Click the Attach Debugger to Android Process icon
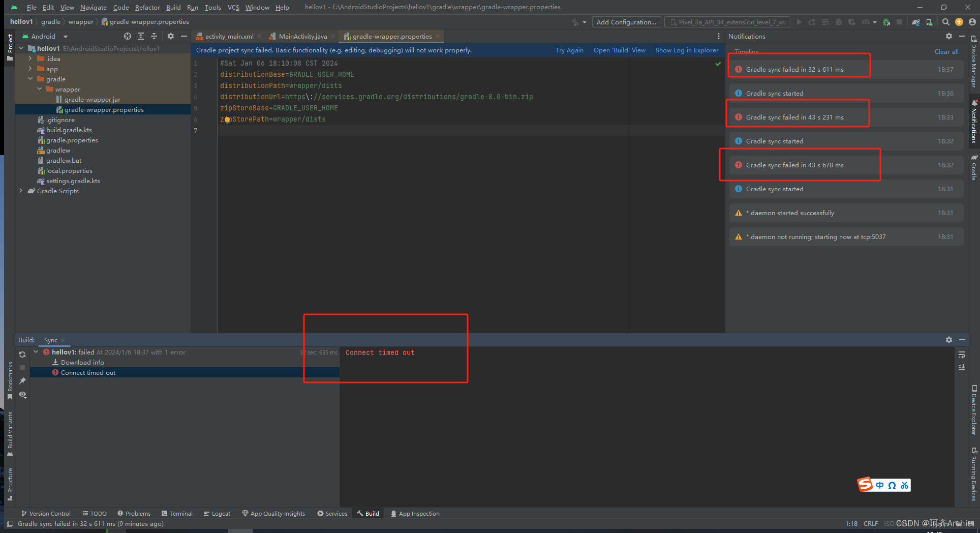Image resolution: width=980 pixels, height=533 pixels. pos(886,22)
